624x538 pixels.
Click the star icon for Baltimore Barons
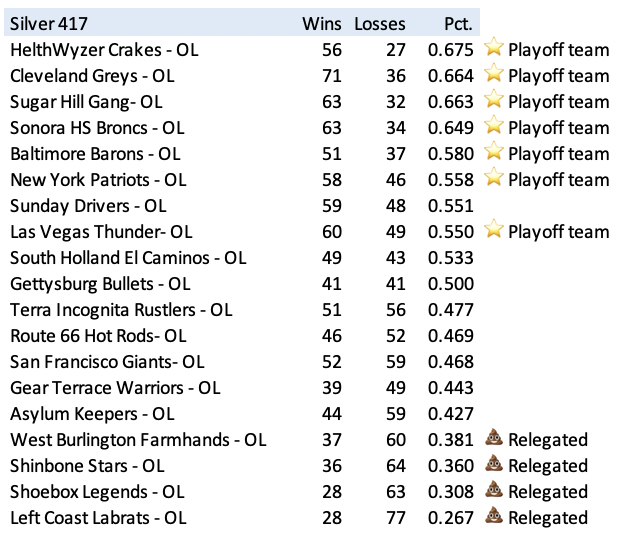tap(494, 153)
